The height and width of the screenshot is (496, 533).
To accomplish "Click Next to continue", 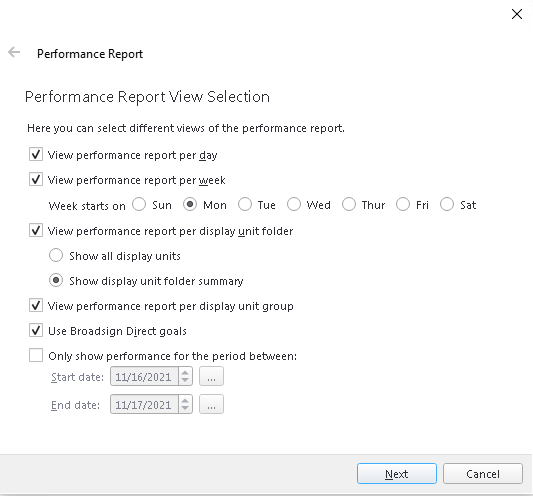I will (397, 473).
